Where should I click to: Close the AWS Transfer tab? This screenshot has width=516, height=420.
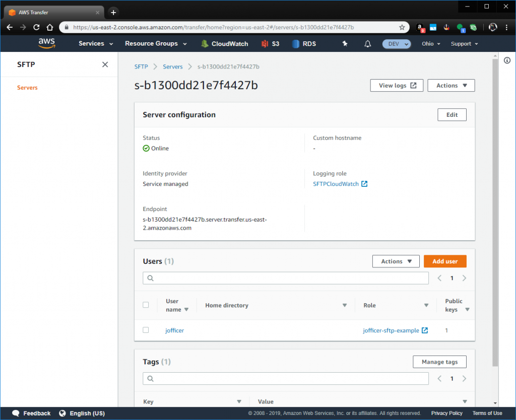click(97, 13)
